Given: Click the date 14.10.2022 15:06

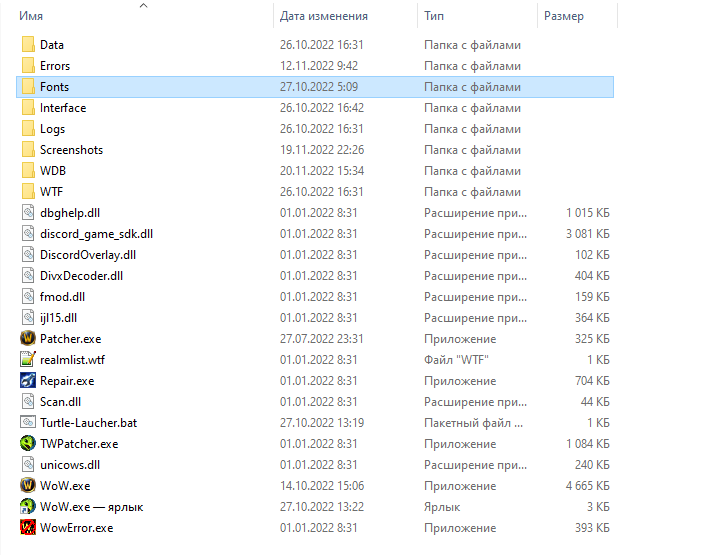Looking at the screenshot, I should click(322, 486).
